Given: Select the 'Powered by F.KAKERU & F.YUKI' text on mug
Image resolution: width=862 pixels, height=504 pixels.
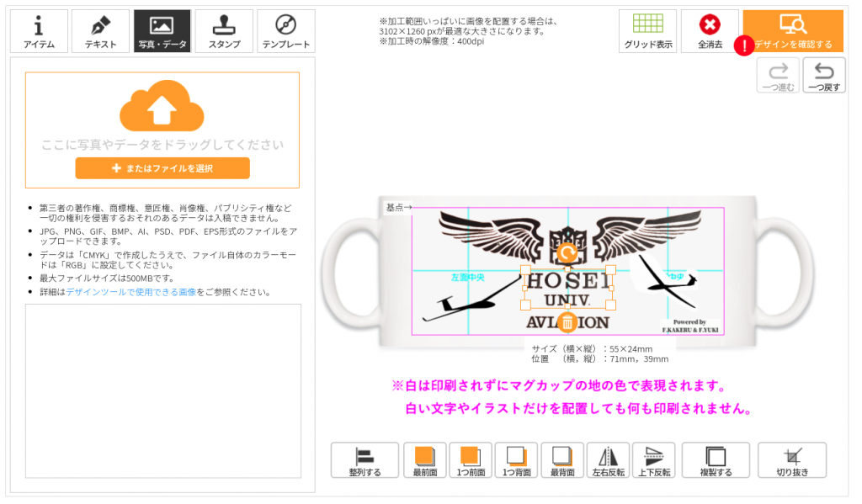Looking at the screenshot, I should 690,326.
